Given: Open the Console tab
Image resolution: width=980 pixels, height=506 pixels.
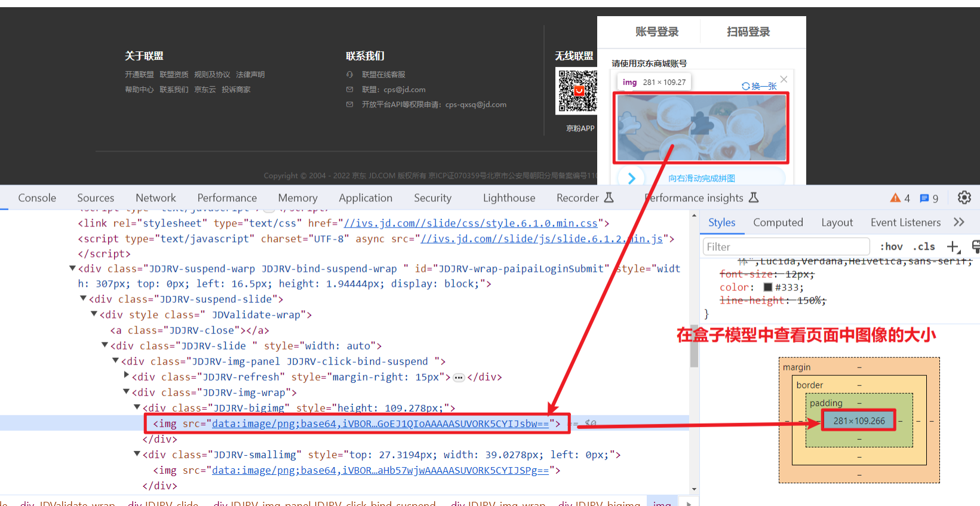Looking at the screenshot, I should 37,198.
